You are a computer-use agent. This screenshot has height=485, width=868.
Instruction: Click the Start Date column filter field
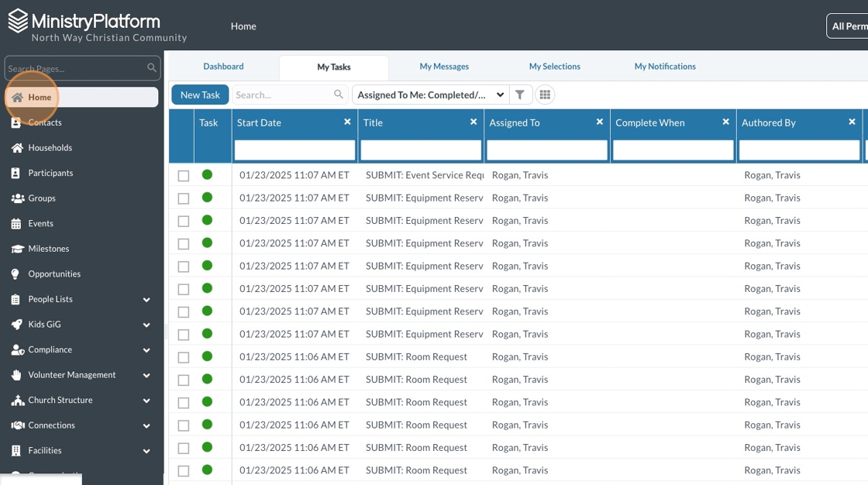294,150
